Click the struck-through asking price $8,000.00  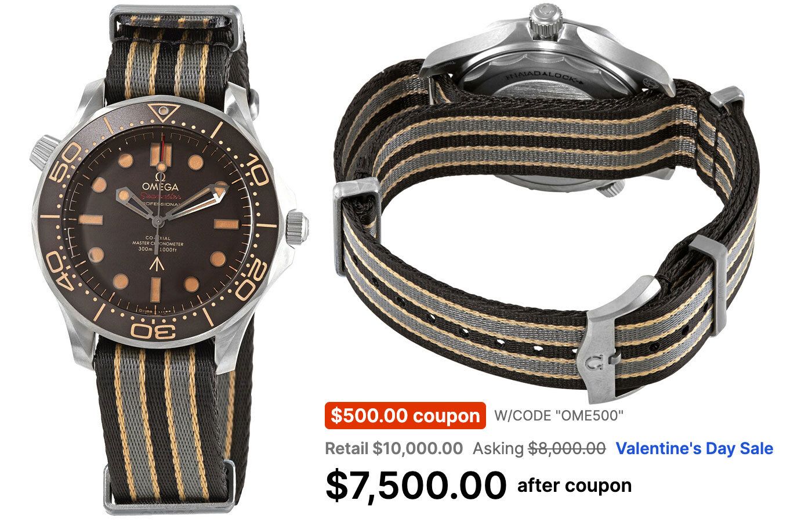[x=567, y=448]
